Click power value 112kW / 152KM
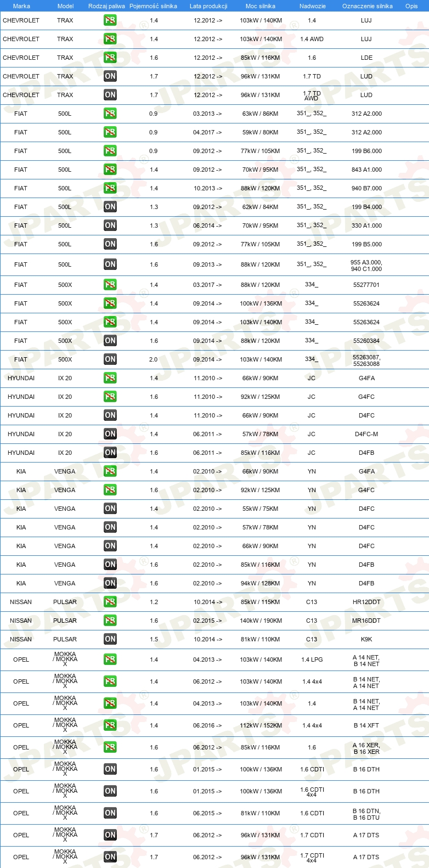 click(x=261, y=725)
